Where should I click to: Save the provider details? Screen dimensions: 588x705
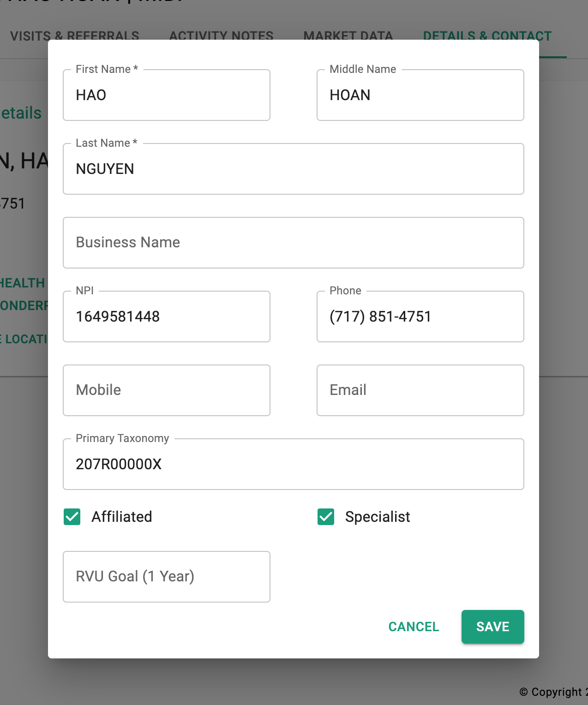click(493, 627)
